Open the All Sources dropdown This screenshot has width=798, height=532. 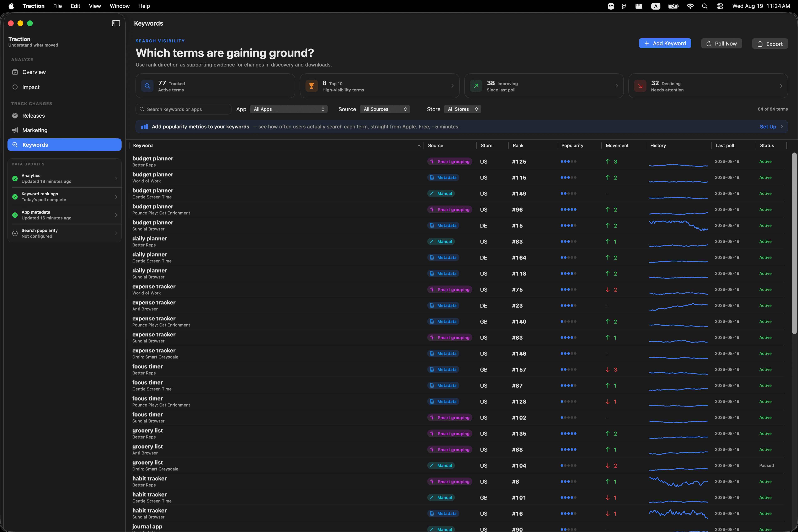[385, 109]
